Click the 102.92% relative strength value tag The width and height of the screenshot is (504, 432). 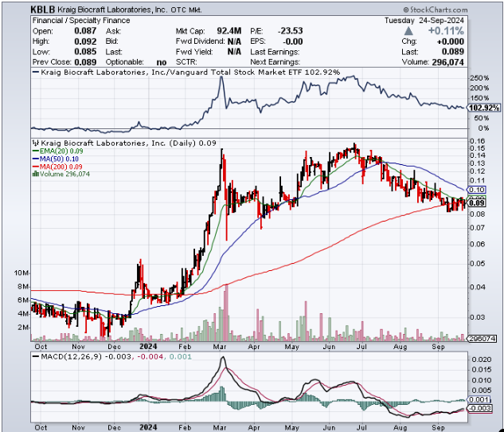pos(484,108)
